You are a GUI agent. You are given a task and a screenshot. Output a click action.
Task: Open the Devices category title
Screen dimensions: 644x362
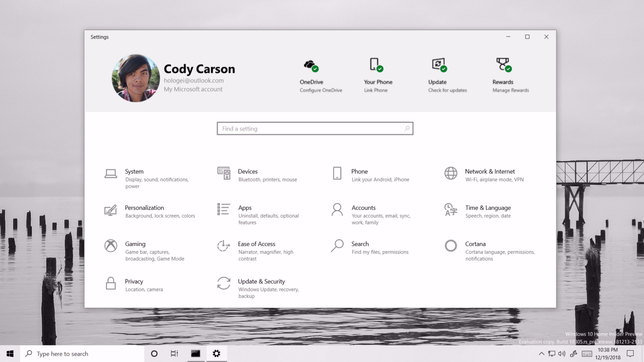[248, 172]
